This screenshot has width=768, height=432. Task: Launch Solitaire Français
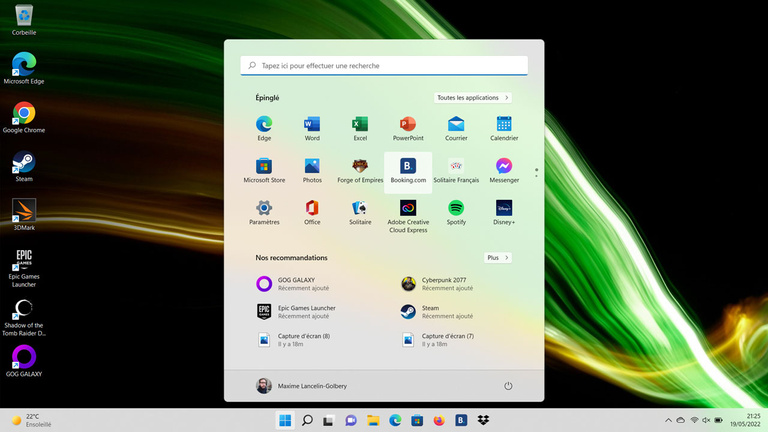456,170
